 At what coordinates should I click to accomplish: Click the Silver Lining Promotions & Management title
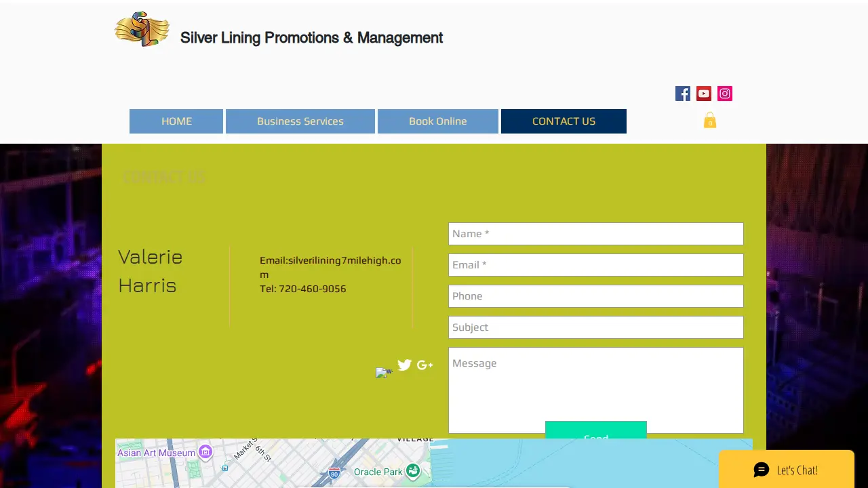coord(311,38)
